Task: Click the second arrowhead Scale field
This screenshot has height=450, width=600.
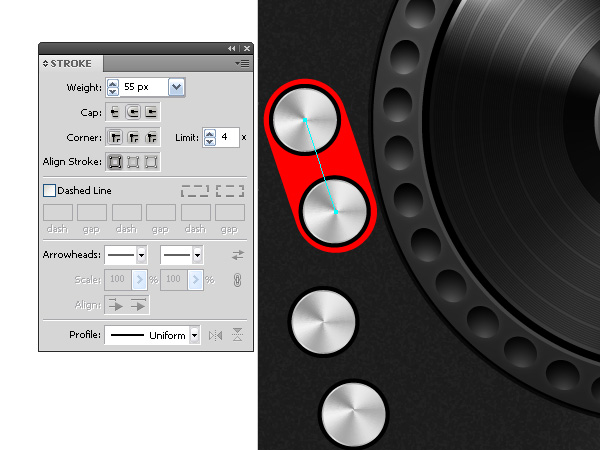Action: (x=174, y=280)
